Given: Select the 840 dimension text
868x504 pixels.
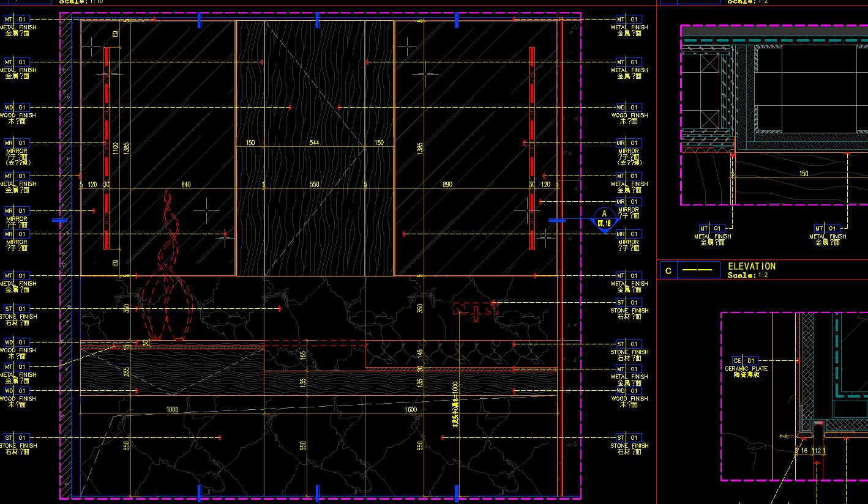Looking at the screenshot, I should point(185,184).
